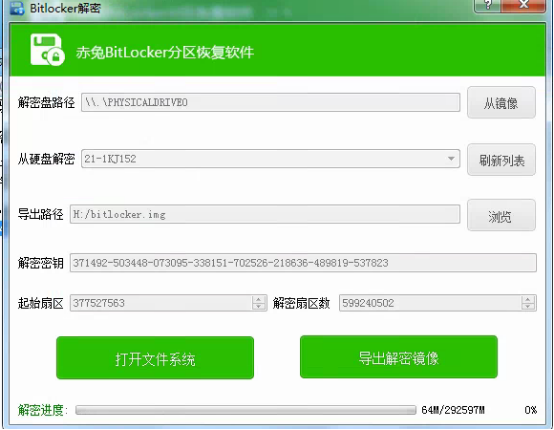Click the Bitlocker title bar app icon

(17, 7)
